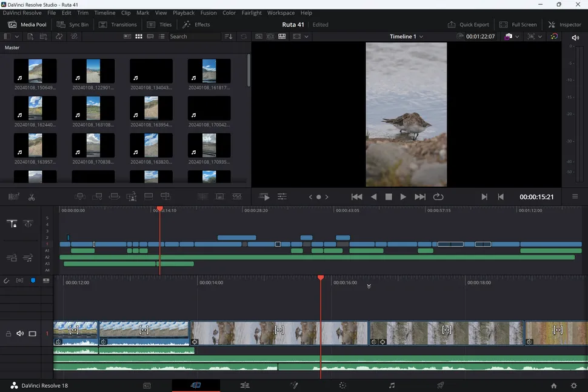Image resolution: width=588 pixels, height=392 pixels.
Task: Mute video track 1 audio
Action: click(x=20, y=334)
